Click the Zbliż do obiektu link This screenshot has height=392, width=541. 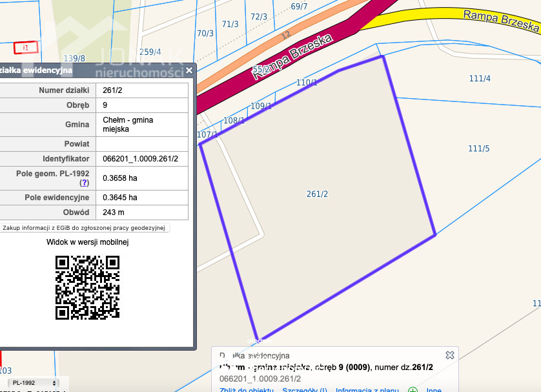tap(247, 389)
